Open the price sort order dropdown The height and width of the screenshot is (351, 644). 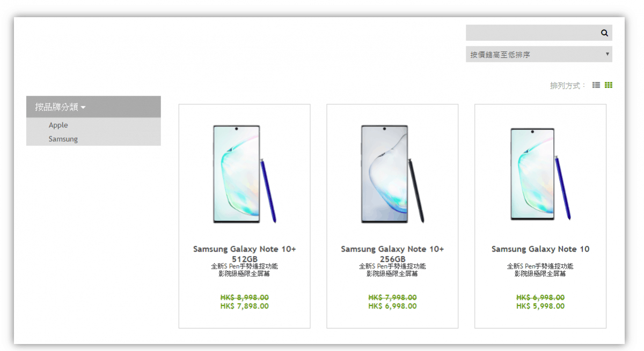539,54
